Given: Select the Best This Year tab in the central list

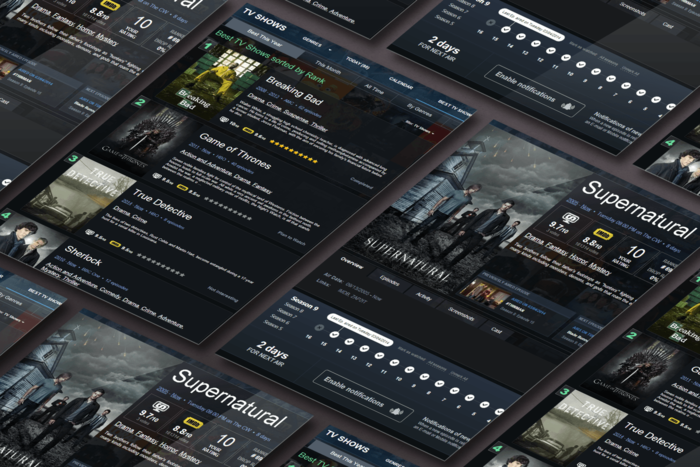Looking at the screenshot, I should [265, 39].
